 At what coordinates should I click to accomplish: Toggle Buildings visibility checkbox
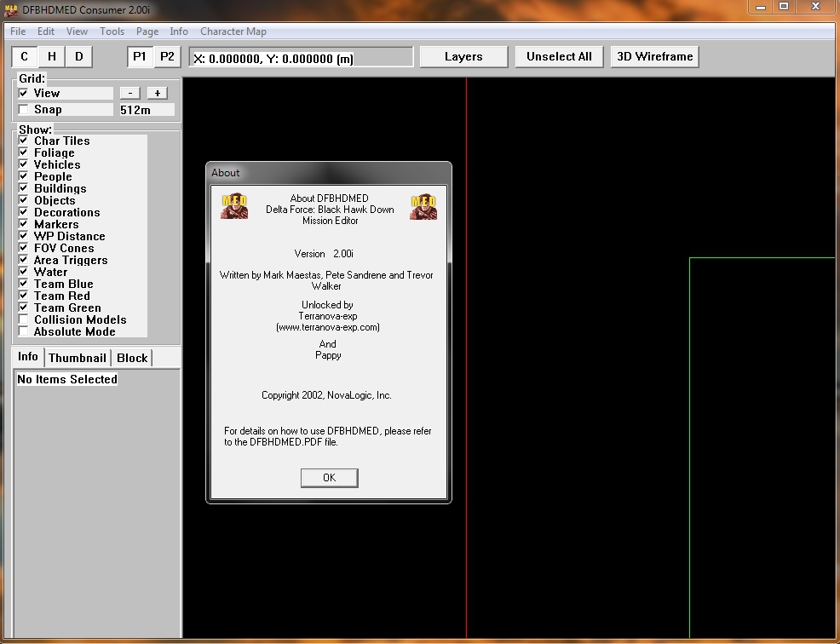click(23, 188)
